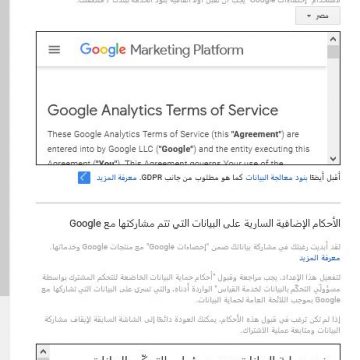
Task: Click the grey page scrollbar on the left edge
Action: [x=5, y=147]
